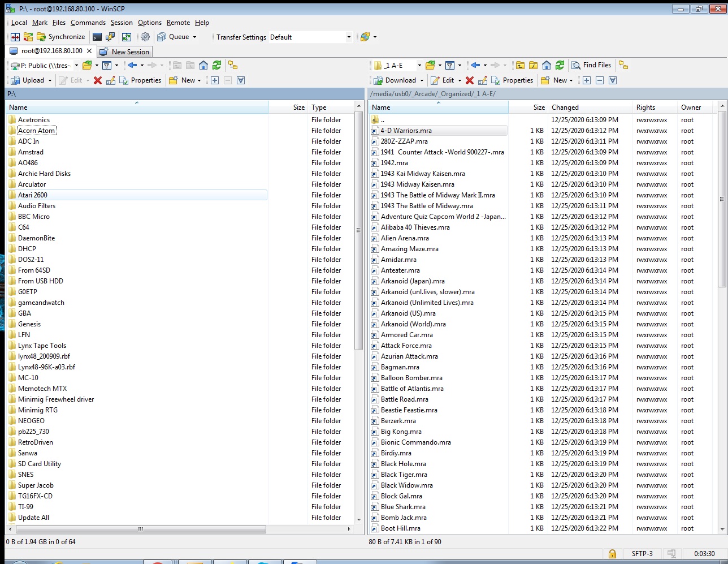Sort remote files by Changed column header
Viewport: 728px width, 564px height.
point(590,107)
